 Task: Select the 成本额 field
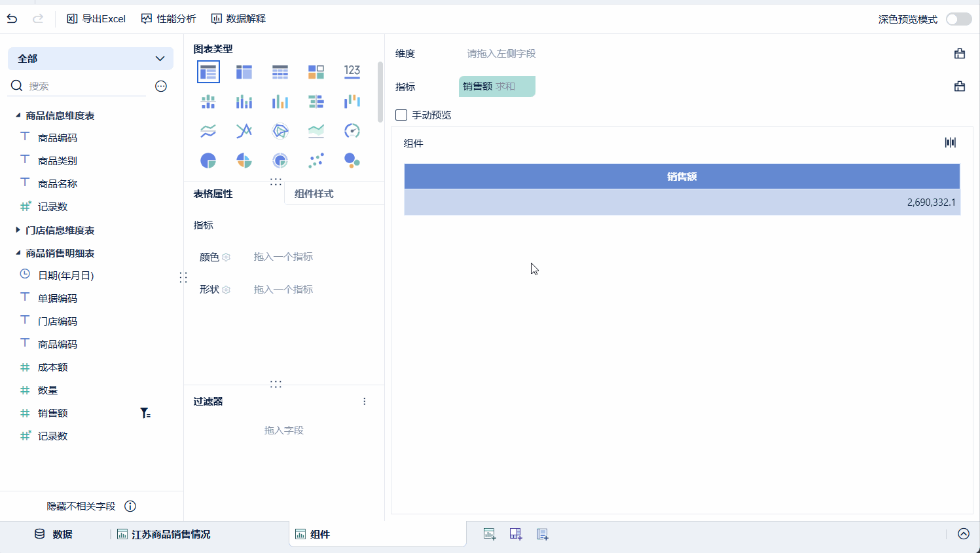[52, 367]
